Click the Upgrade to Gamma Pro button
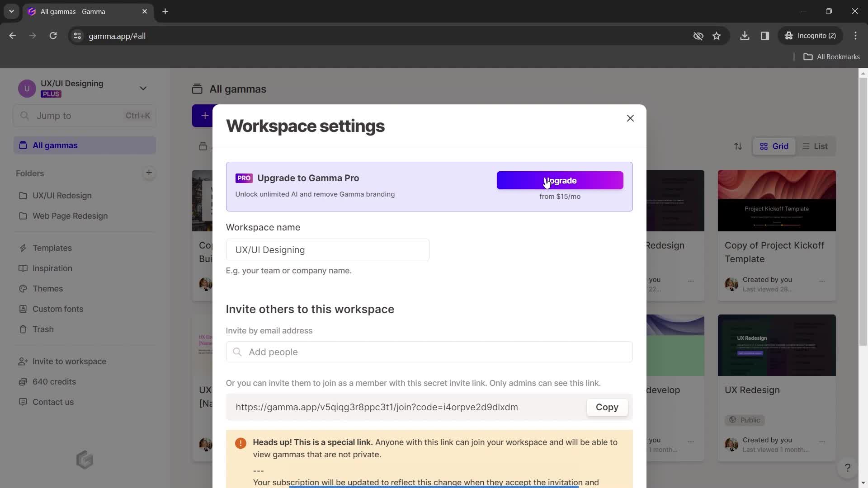 (x=559, y=180)
